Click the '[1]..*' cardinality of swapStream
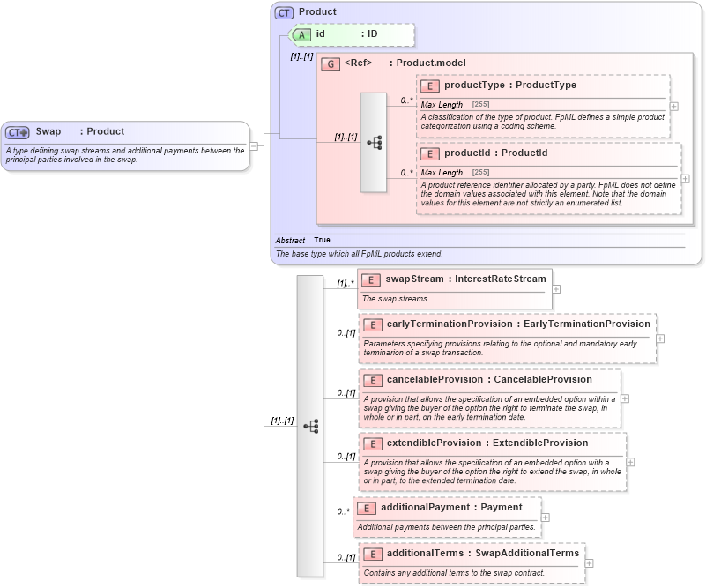Image resolution: width=706 pixels, height=588 pixels. click(x=346, y=284)
